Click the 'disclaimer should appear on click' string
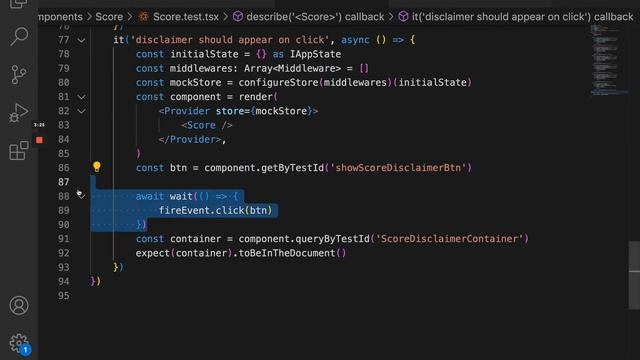The height and width of the screenshot is (360, 640). click(230, 40)
